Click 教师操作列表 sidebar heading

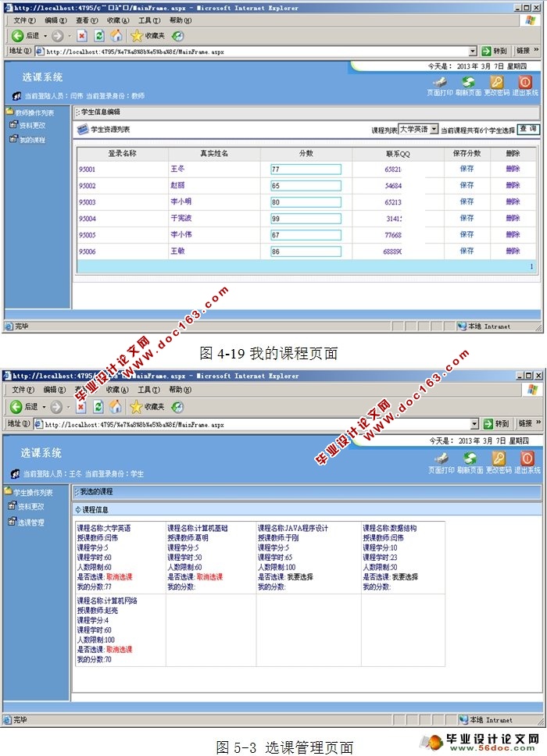coord(34,112)
